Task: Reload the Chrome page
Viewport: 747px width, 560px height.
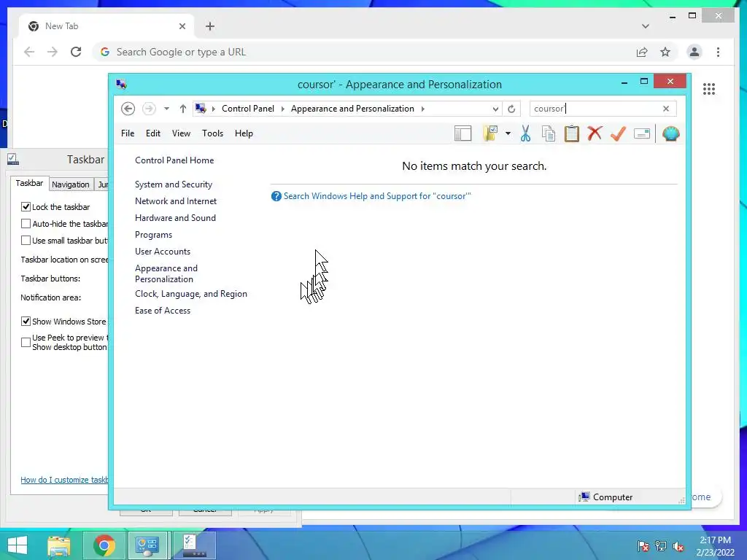Action: (x=76, y=52)
